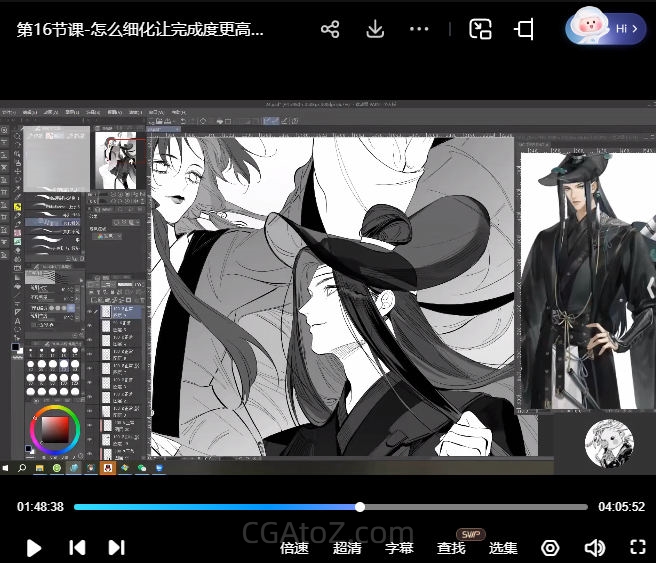Click the share icon in the top bar
This screenshot has height=563, width=656.
tap(330, 29)
